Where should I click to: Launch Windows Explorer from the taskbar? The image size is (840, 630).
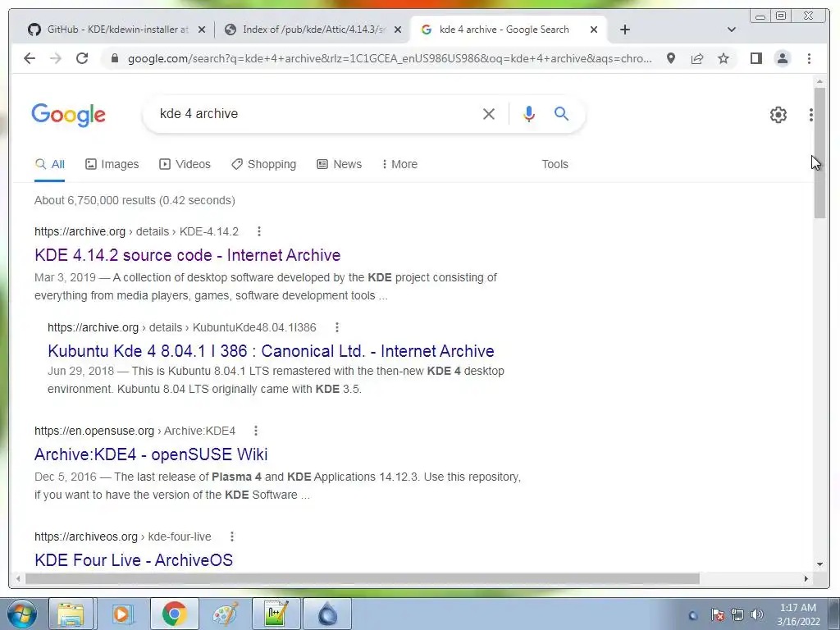[71, 614]
